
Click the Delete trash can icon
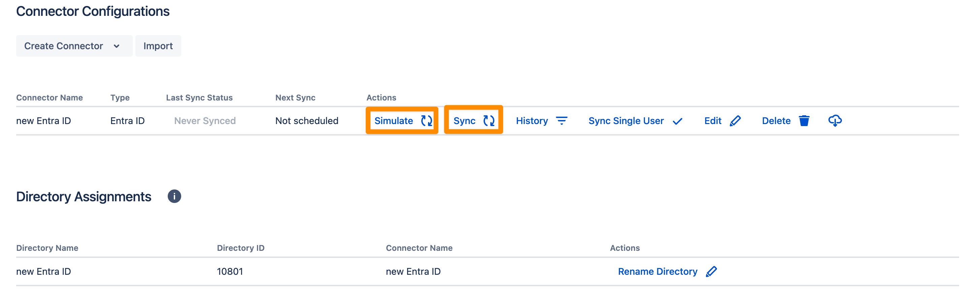click(804, 121)
